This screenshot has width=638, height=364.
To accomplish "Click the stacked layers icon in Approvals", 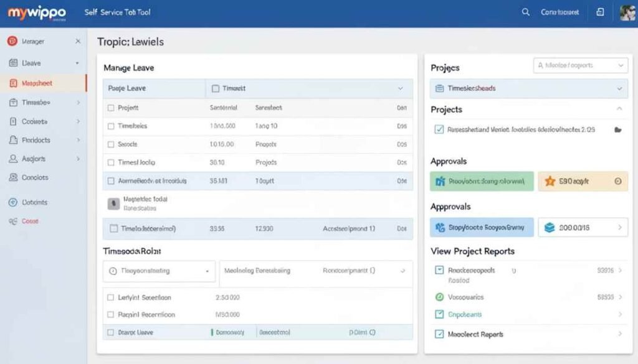I will (x=549, y=228).
